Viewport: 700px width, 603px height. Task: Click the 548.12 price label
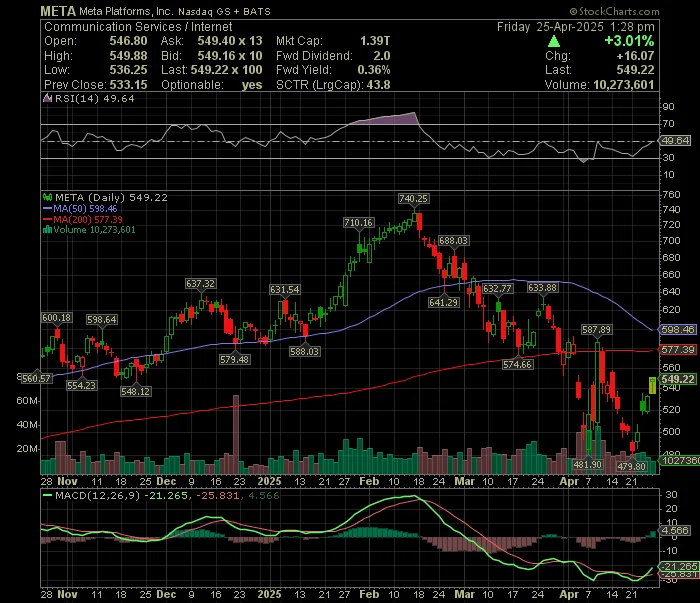[136, 391]
